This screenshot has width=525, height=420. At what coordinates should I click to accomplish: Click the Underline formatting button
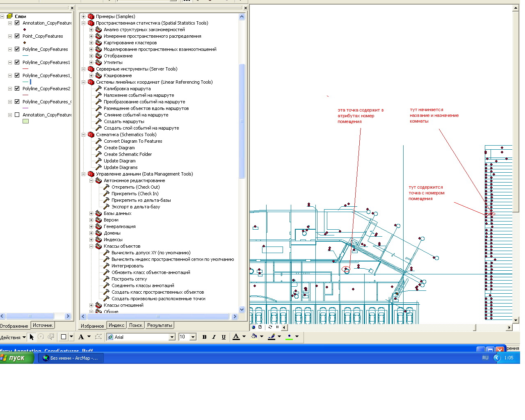pyautogui.click(x=224, y=337)
